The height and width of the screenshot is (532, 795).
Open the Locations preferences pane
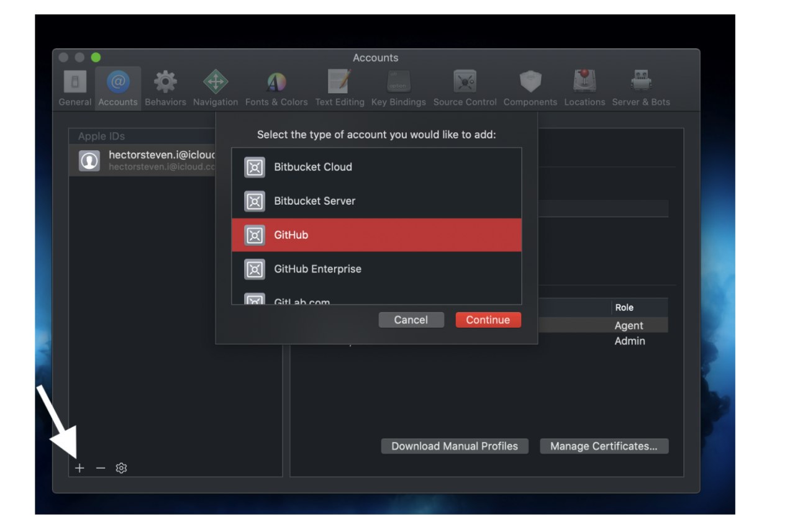(x=584, y=89)
